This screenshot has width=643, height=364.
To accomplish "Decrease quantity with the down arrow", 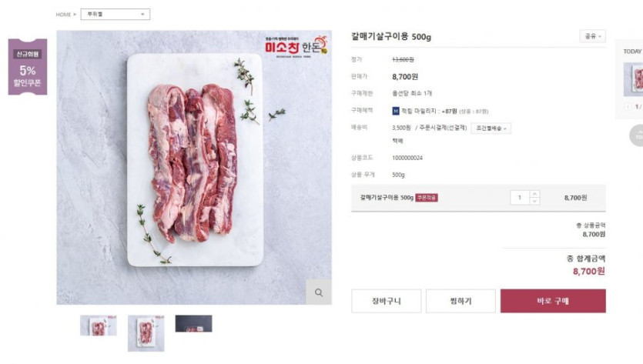I will 535,202.
